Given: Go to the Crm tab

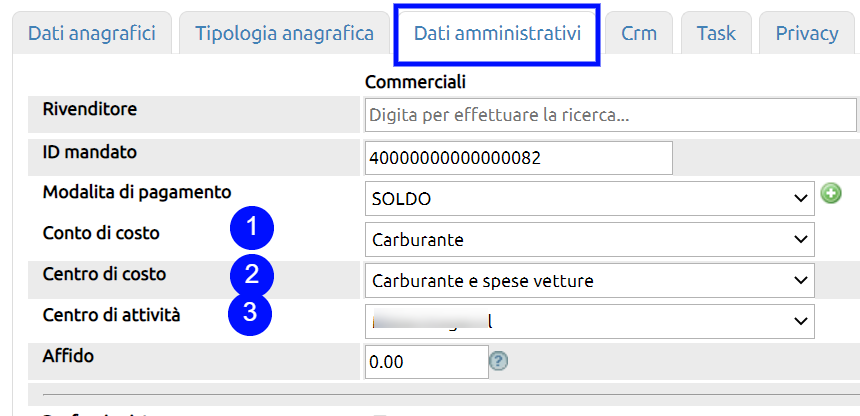Looking at the screenshot, I should (x=639, y=33).
